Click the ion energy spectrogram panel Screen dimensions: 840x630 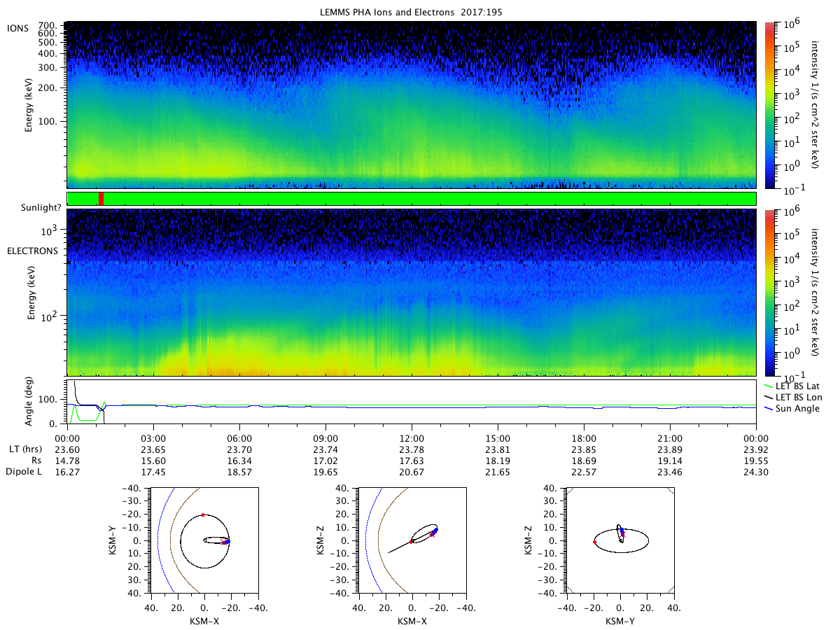pyautogui.click(x=412, y=105)
